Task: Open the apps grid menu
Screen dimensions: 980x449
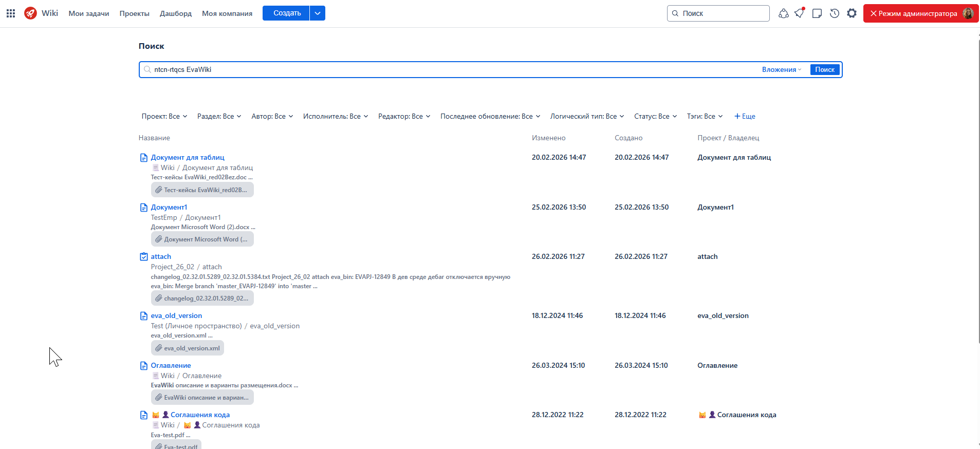Action: point(11,13)
